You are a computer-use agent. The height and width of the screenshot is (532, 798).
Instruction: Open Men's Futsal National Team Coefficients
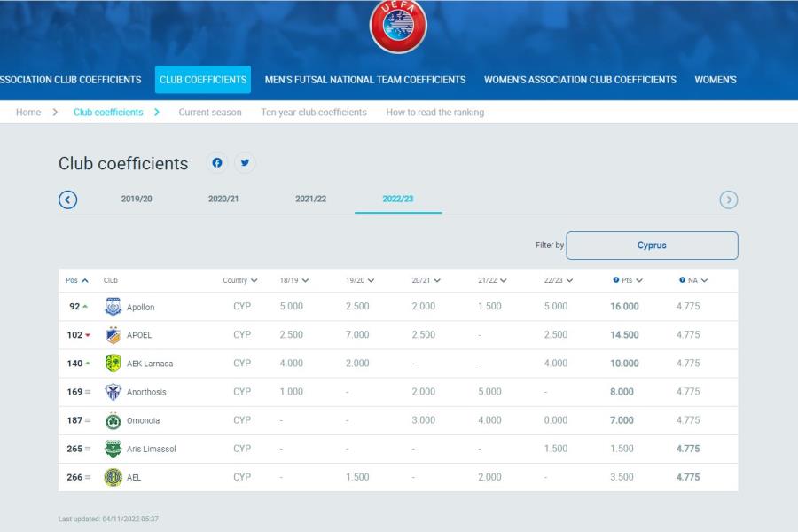[x=365, y=80]
